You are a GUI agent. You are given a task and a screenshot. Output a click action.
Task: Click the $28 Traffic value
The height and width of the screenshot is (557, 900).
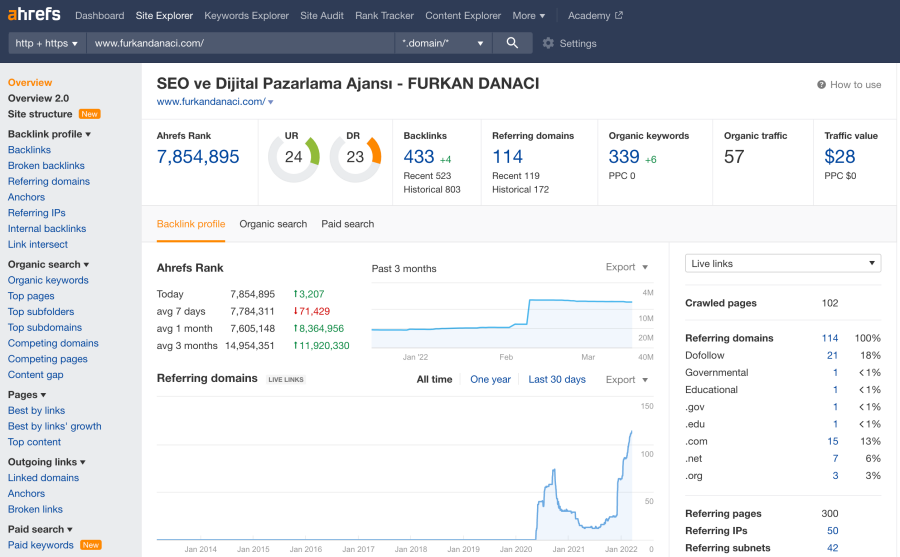click(x=840, y=156)
